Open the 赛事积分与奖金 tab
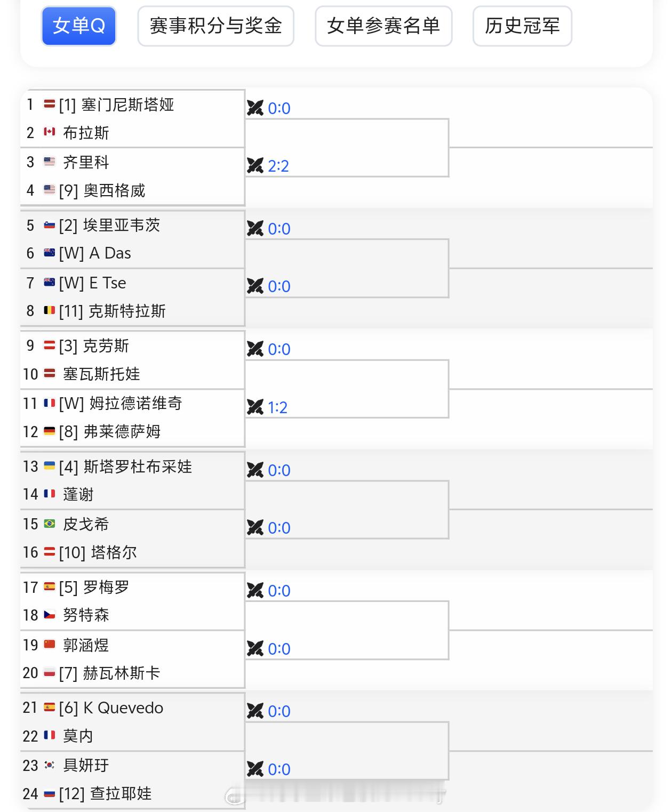 216,26
